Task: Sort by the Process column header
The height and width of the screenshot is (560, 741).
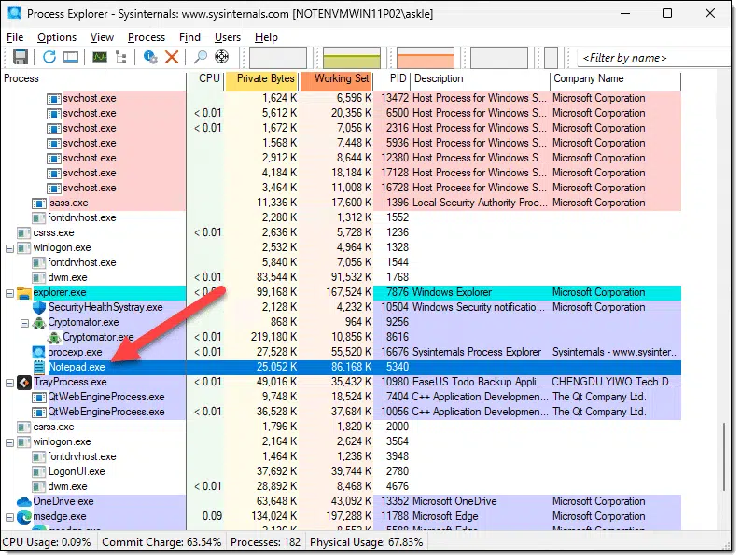Action: pos(93,79)
